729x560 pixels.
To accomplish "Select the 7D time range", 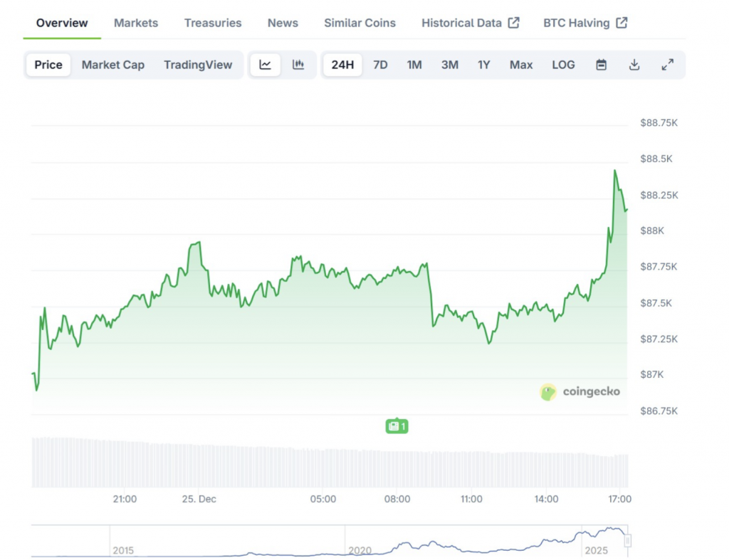I will 380,65.
